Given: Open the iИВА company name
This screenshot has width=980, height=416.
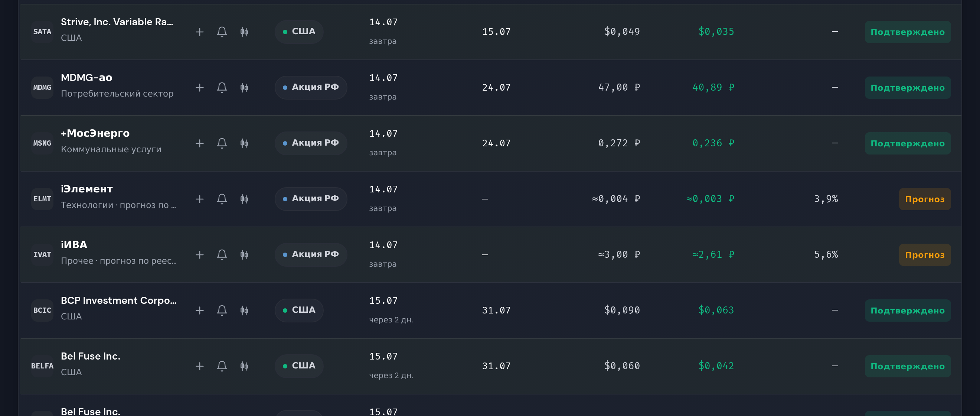Looking at the screenshot, I should tap(74, 245).
